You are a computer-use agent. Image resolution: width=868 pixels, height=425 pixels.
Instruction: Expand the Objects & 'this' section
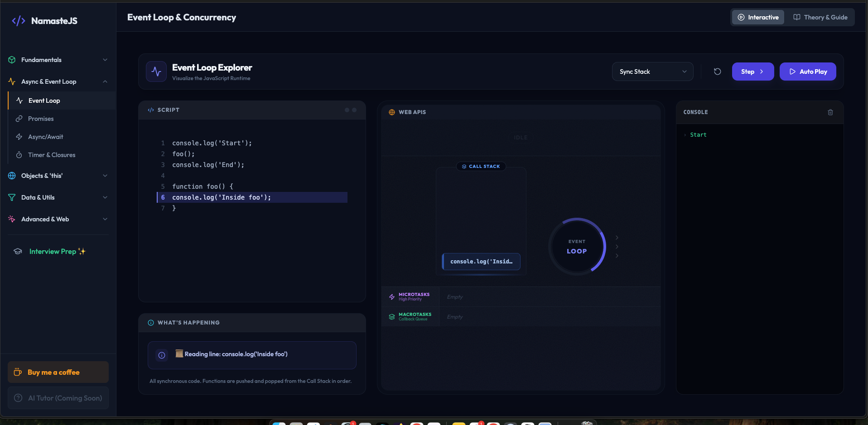pyautogui.click(x=58, y=176)
